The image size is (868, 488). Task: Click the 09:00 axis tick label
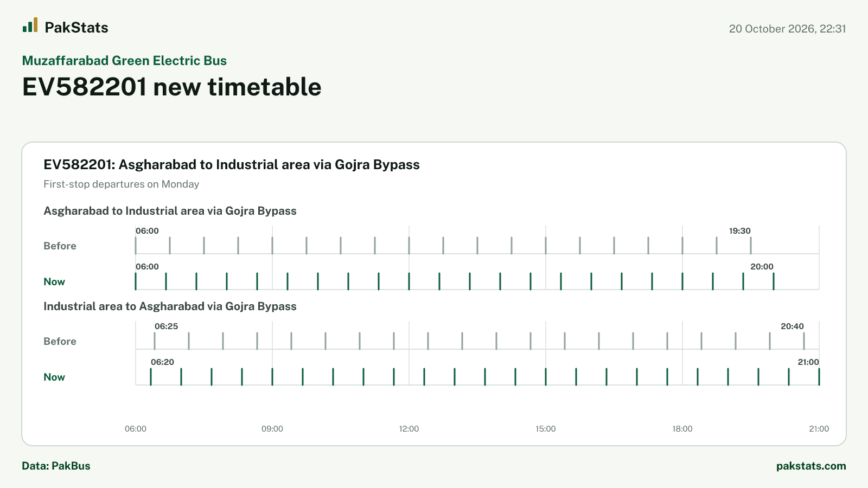(x=272, y=429)
